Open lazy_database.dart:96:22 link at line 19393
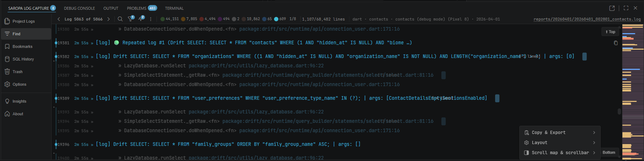Screen dimensions: 644x161 256,112
